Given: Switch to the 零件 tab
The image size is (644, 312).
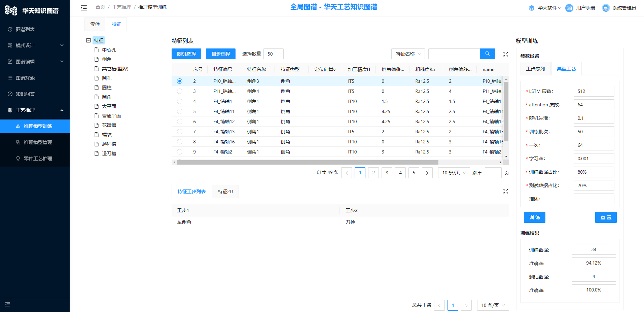Looking at the screenshot, I should click(95, 24).
